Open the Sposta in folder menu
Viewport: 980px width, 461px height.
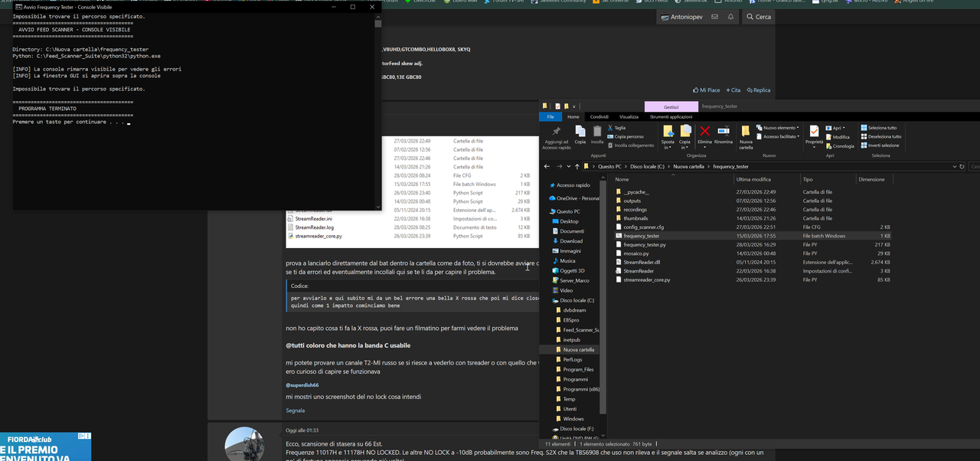point(668,136)
